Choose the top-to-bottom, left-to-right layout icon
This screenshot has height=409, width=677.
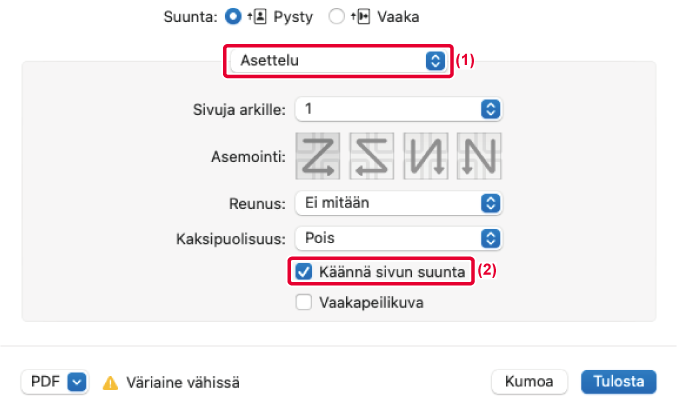click(x=426, y=156)
